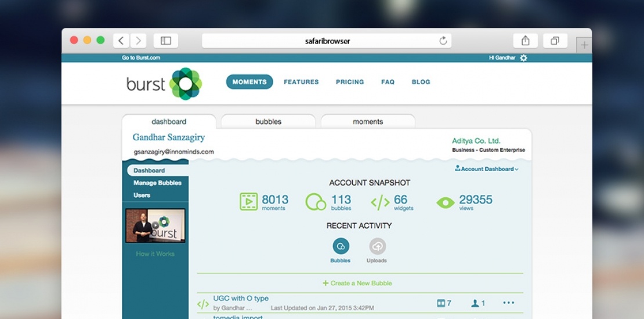Click the Hi Gandhar greeting
The height and width of the screenshot is (319, 644).
(502, 58)
